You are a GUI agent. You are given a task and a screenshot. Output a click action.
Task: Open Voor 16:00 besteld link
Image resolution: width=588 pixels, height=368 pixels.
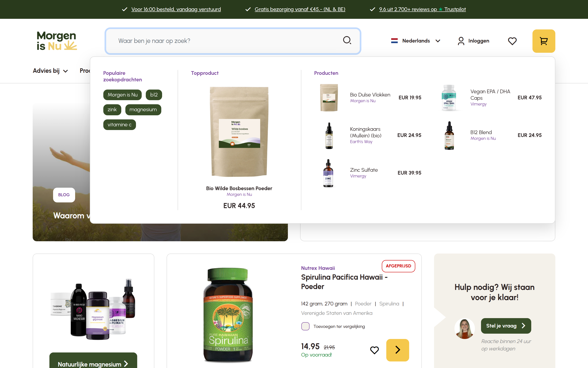coord(176,9)
